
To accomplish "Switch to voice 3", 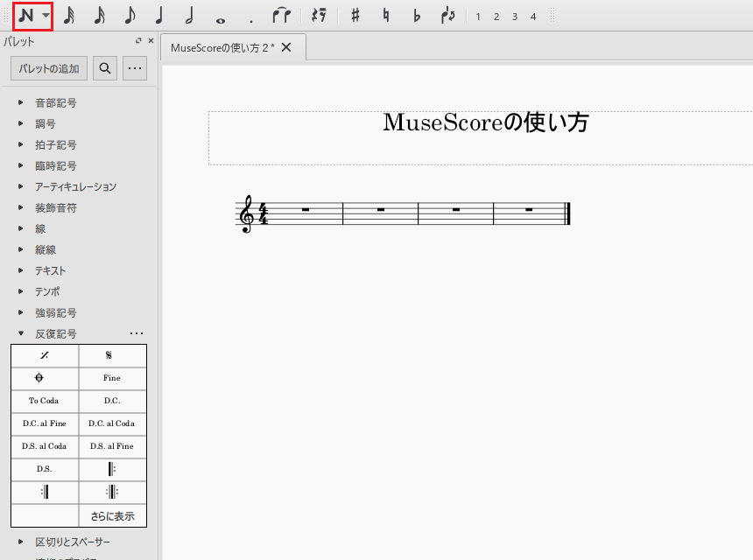I will point(515,17).
